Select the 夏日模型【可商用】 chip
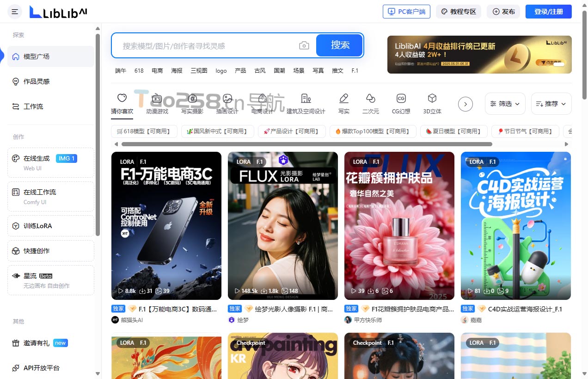Image resolution: width=588 pixels, height=379 pixels. [x=454, y=131]
